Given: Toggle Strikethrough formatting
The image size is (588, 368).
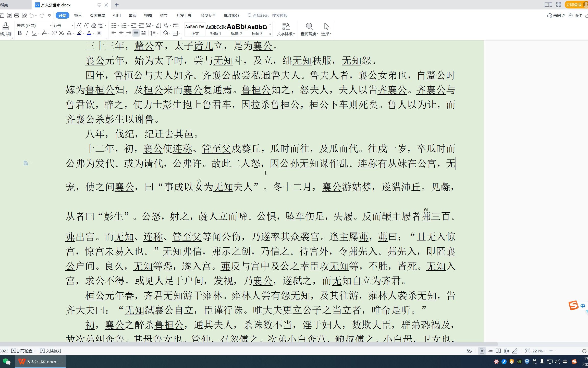Looking at the screenshot, I should coord(44,33).
